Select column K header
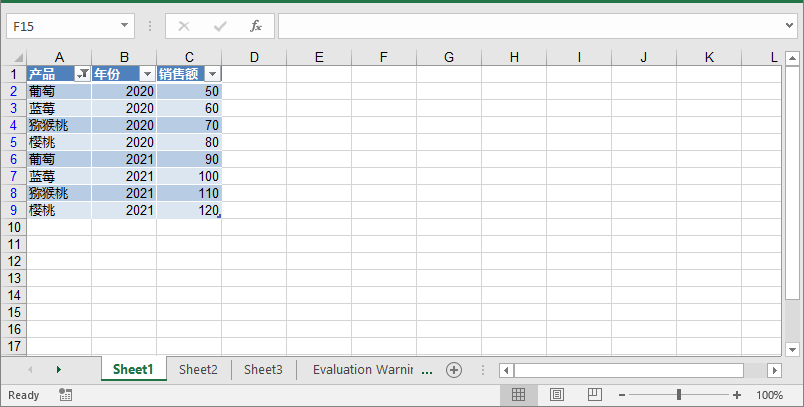 point(709,57)
